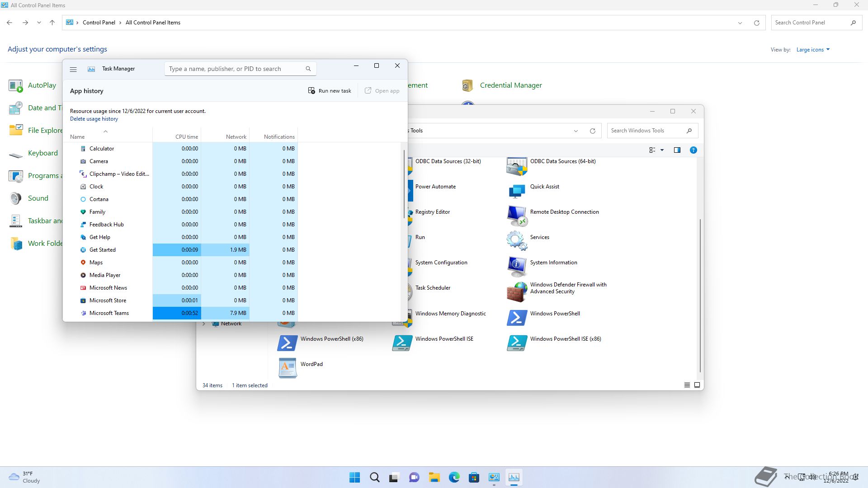The height and width of the screenshot is (488, 868).
Task: Click Windows Start button on taskbar
Action: click(x=355, y=477)
